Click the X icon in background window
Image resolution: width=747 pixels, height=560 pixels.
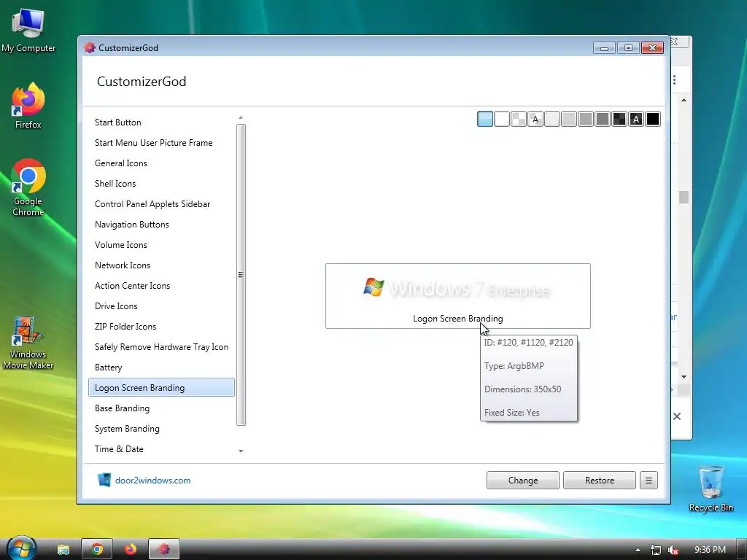(677, 416)
